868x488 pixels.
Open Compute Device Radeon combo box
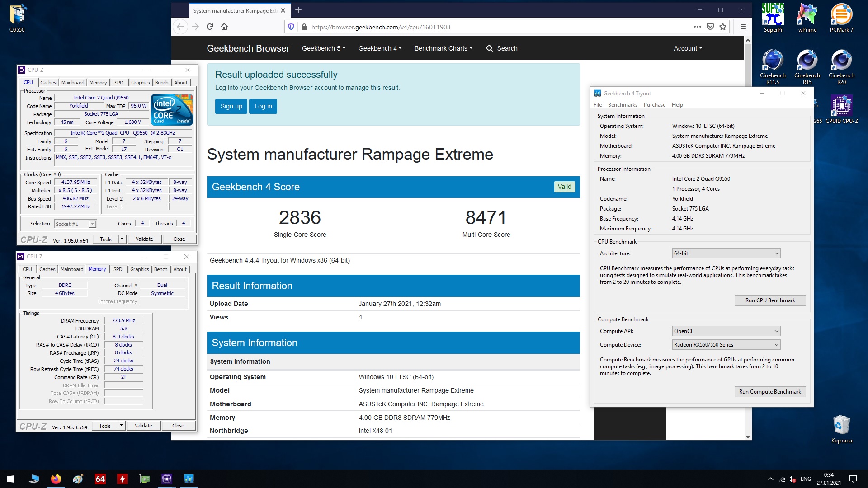pyautogui.click(x=726, y=345)
